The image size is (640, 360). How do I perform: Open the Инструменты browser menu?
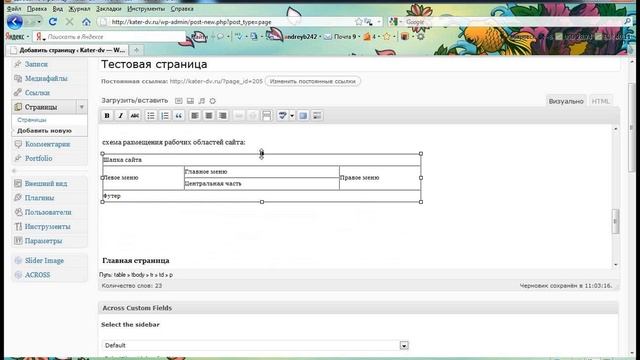(x=146, y=9)
